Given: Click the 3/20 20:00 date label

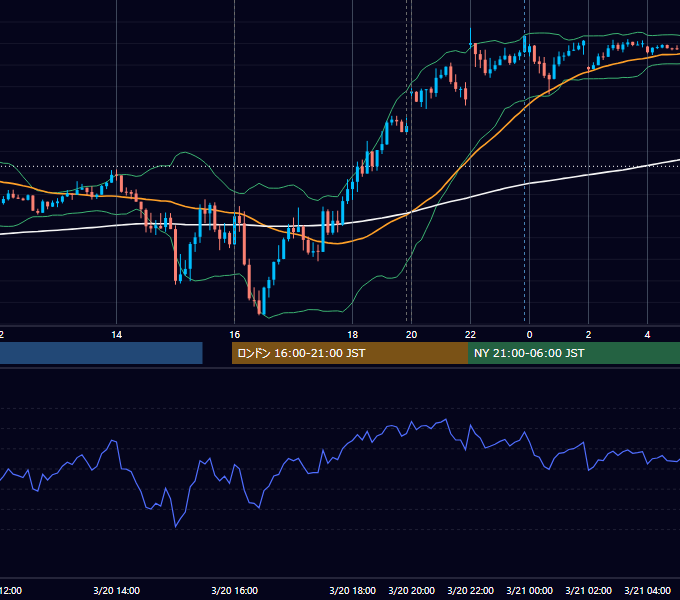Looking at the screenshot, I should pos(412,590).
